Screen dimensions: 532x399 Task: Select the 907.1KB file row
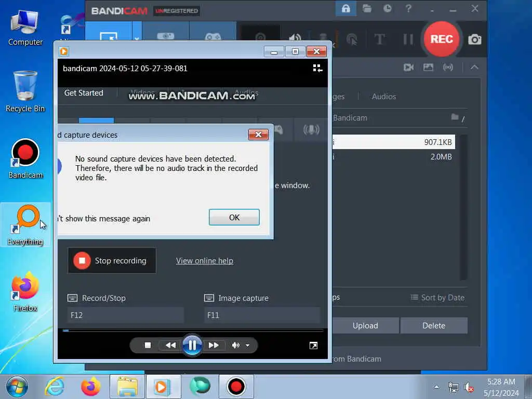pyautogui.click(x=394, y=142)
